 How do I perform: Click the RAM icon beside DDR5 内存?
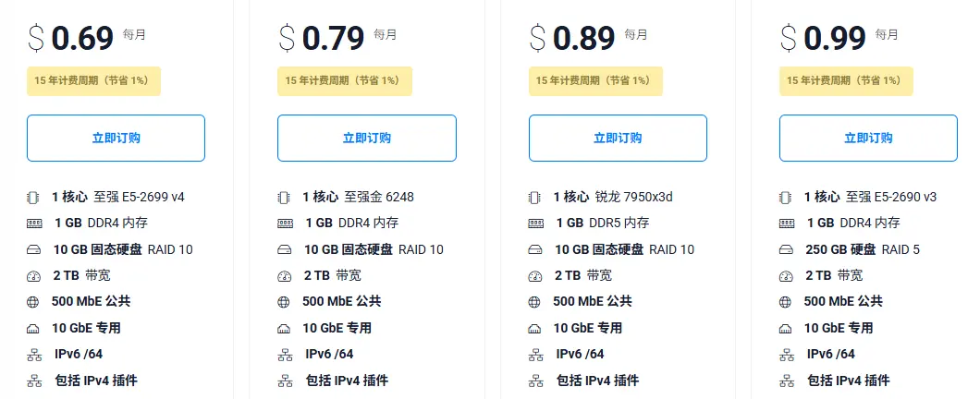pyautogui.click(x=535, y=224)
